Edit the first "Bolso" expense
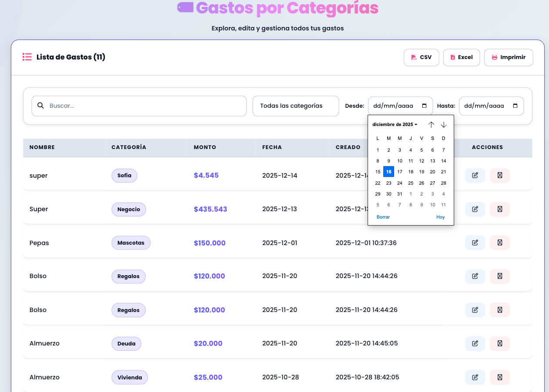Viewport: 549px width, 392px height. pyautogui.click(x=475, y=276)
